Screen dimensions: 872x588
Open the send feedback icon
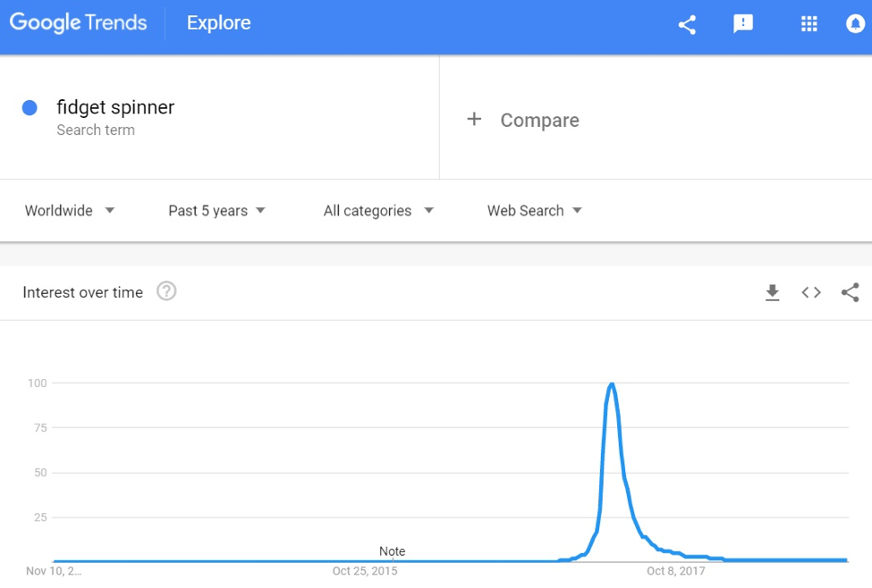(743, 24)
